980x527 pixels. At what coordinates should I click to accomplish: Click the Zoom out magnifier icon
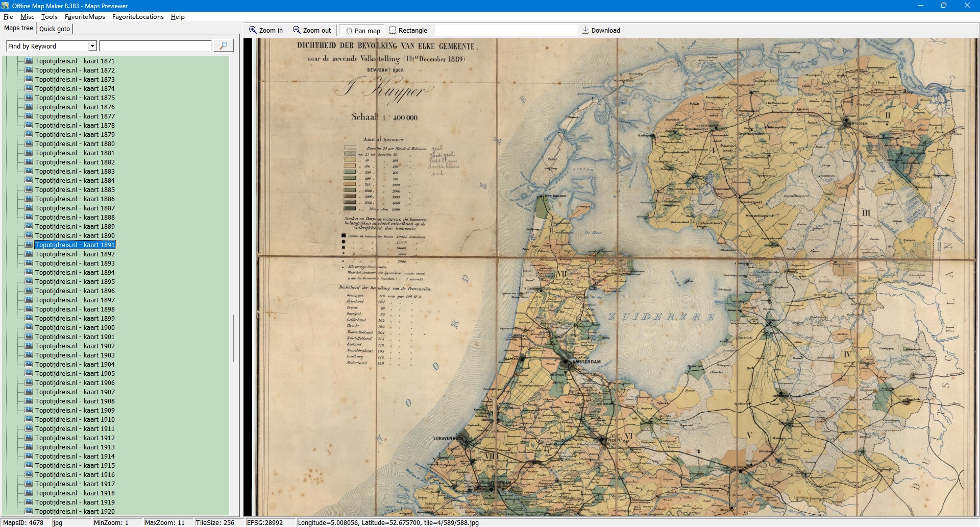coord(297,30)
